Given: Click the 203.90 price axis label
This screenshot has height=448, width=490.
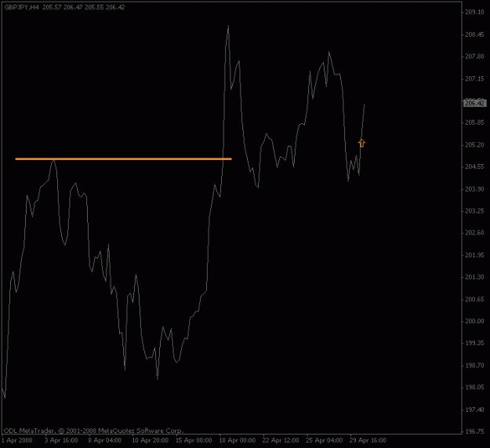Looking at the screenshot, I should 474,189.
